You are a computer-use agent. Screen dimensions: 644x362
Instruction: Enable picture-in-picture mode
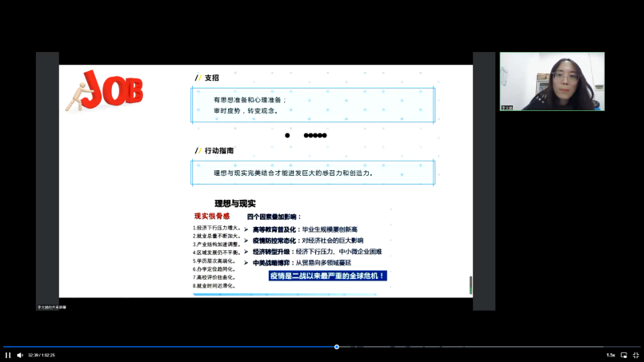624,355
